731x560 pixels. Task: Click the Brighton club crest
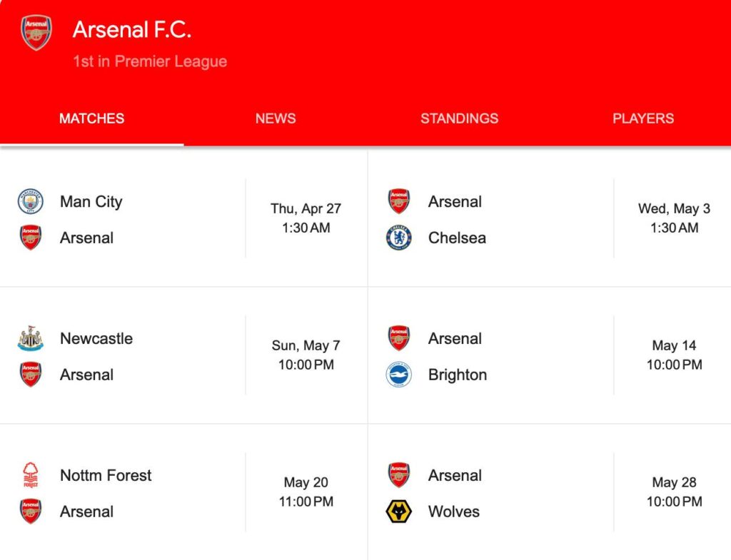click(x=399, y=375)
